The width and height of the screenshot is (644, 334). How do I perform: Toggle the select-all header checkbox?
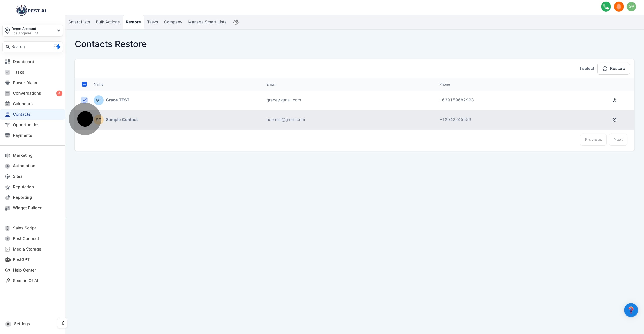pos(84,84)
